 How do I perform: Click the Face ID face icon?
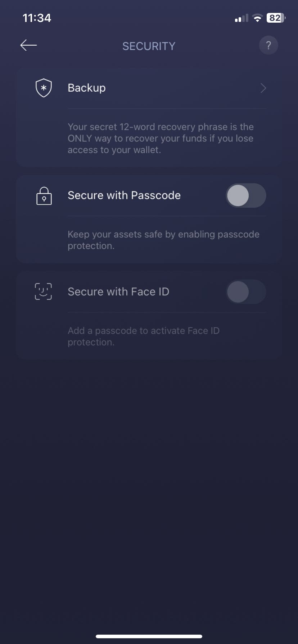coord(43,291)
